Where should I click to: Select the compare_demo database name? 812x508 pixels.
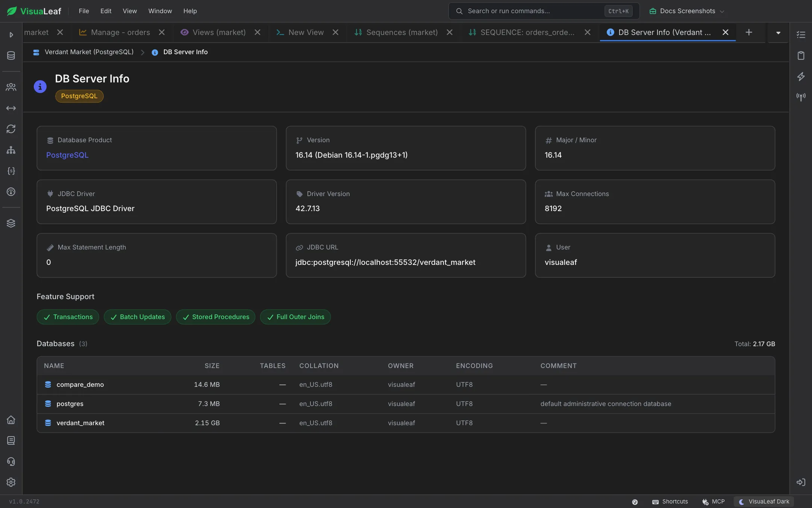(80, 385)
